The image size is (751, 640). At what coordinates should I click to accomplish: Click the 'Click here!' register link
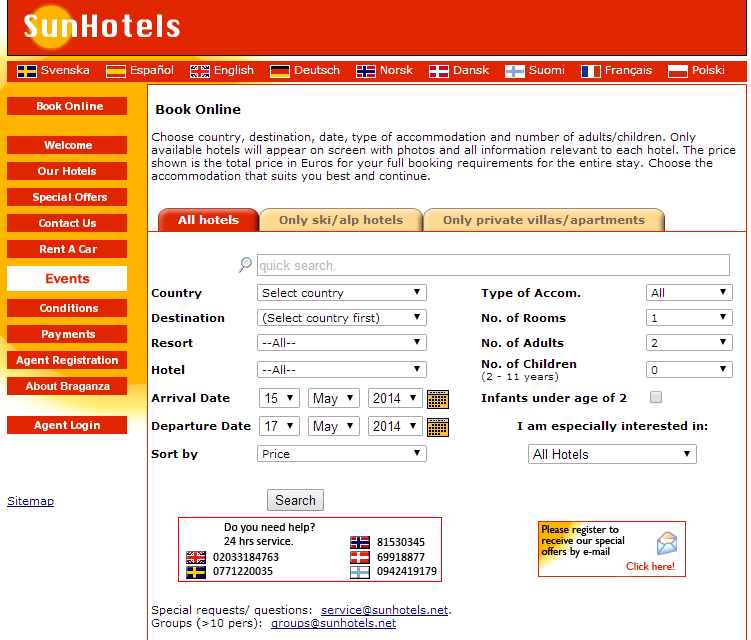point(650,566)
